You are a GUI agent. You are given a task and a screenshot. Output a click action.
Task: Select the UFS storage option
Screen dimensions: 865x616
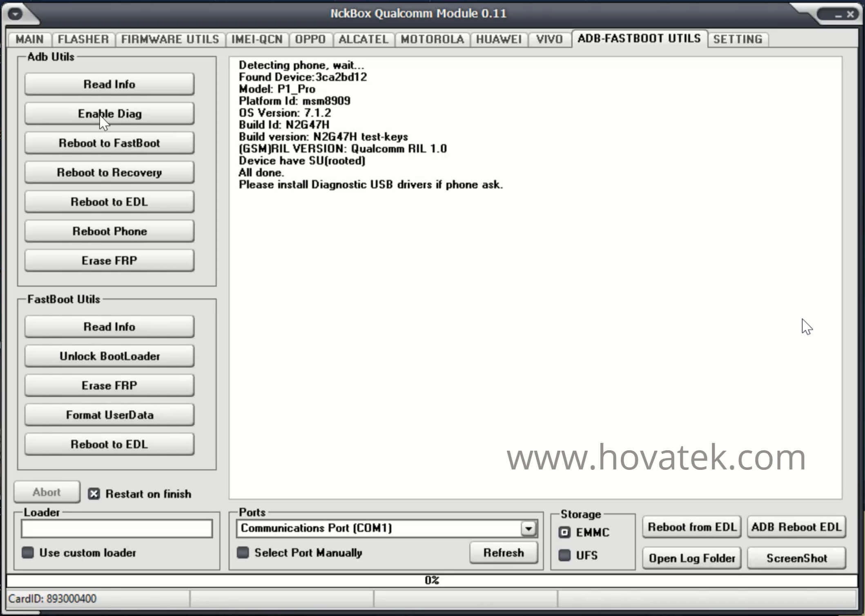564,555
